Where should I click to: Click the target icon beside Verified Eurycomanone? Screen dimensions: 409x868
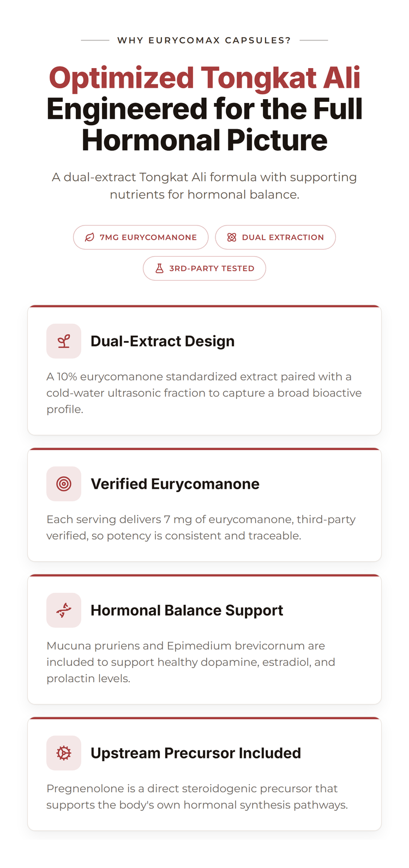(x=64, y=484)
